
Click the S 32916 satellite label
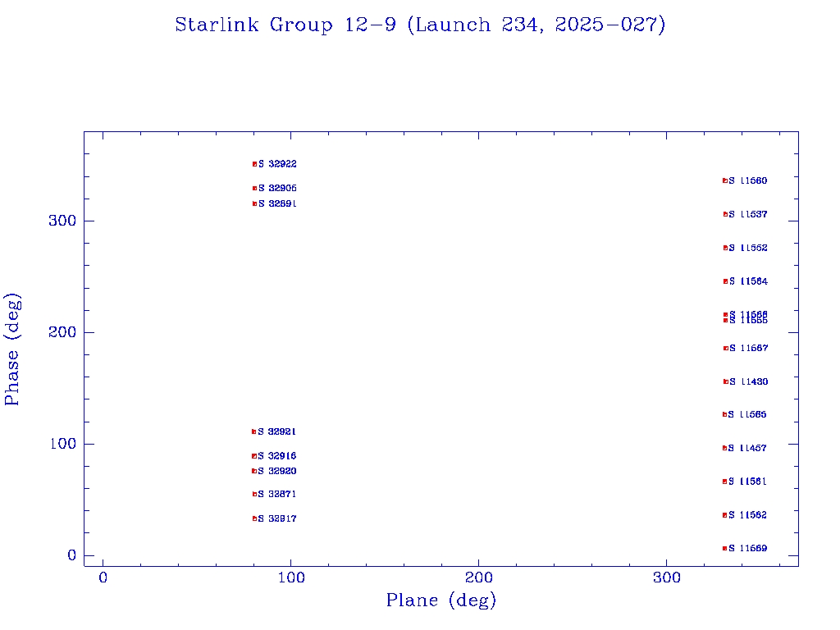(277, 456)
